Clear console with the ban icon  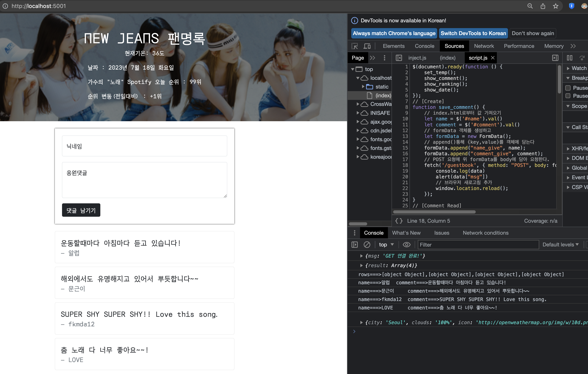[x=367, y=245]
